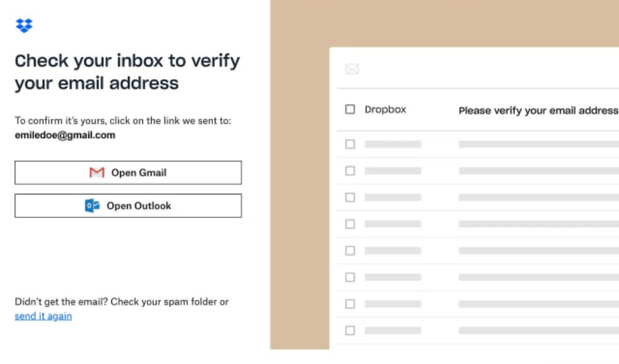The image size is (619, 364).
Task: Open the Please verify your email address message
Action: [537, 110]
